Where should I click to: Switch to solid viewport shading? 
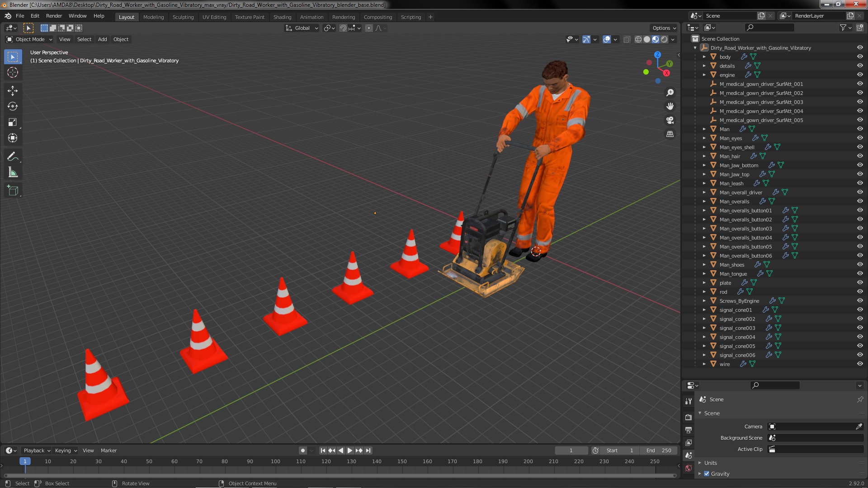coord(647,39)
